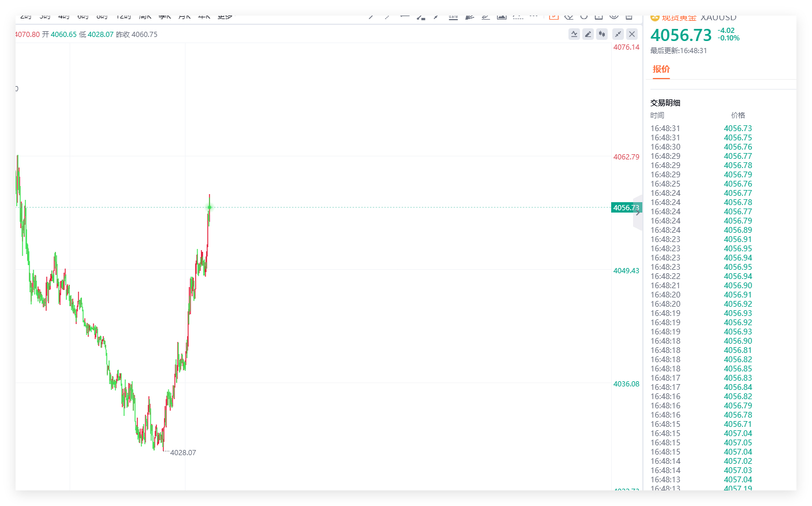
Task: Click the shrink chart arrows icon
Action: tap(618, 34)
